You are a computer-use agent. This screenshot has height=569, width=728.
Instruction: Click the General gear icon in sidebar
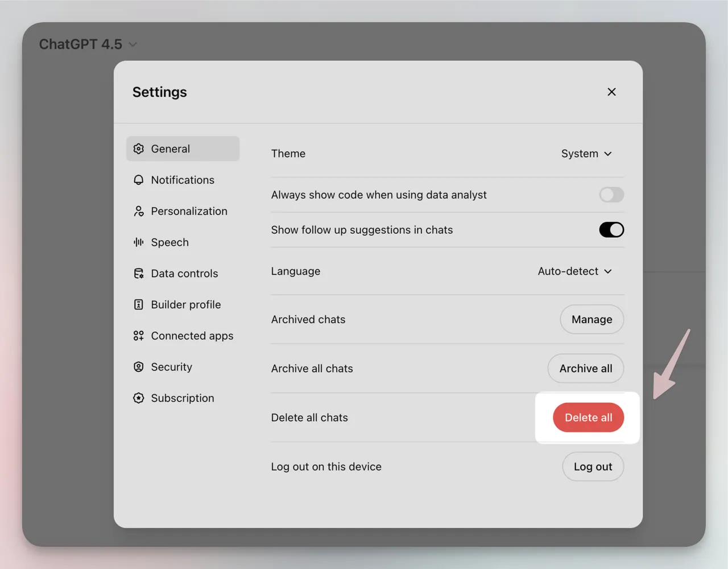tap(139, 149)
